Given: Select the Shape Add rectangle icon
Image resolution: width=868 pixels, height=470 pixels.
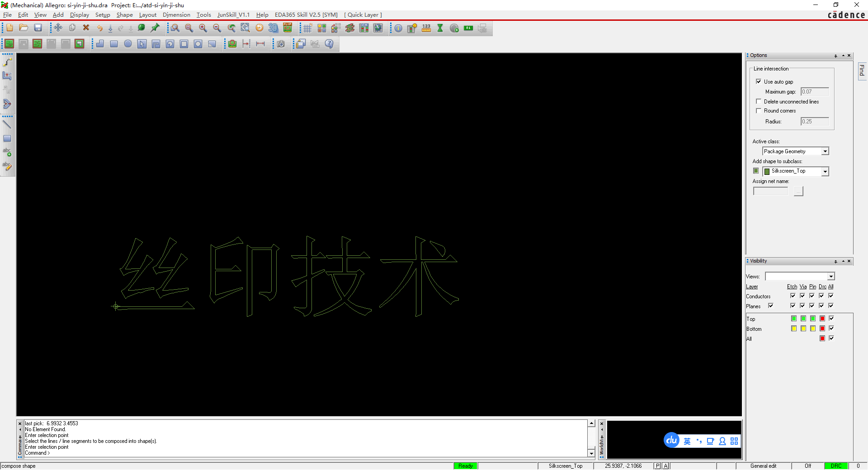Looking at the screenshot, I should 114,44.
